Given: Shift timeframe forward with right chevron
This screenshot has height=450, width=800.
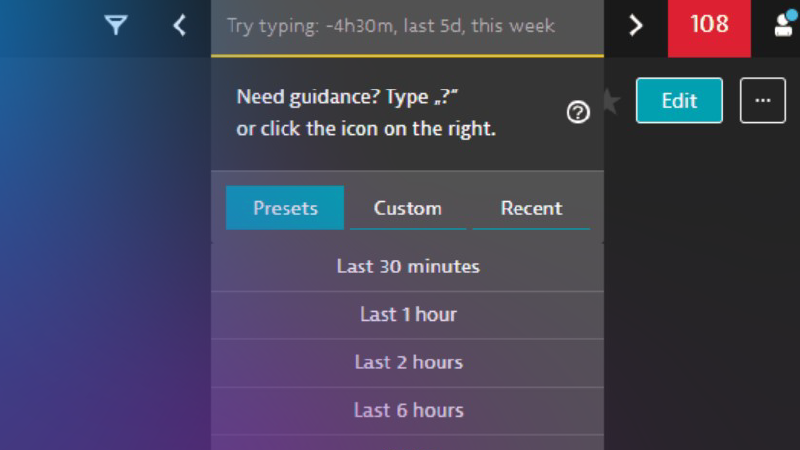Looking at the screenshot, I should [x=636, y=26].
